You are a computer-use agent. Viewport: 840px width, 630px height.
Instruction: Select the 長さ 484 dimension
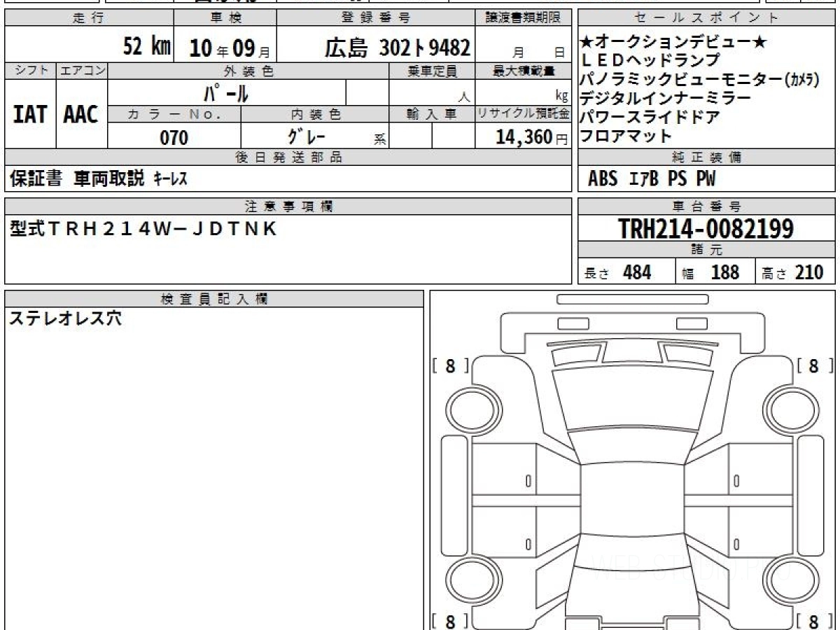click(x=617, y=272)
